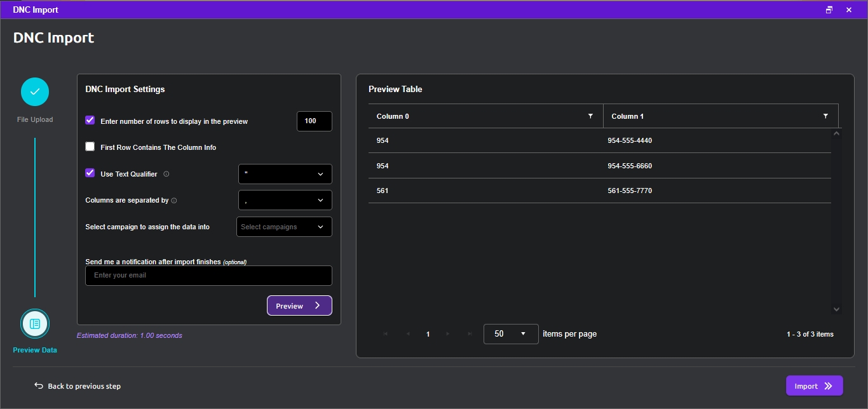The image size is (868, 409).
Task: Open the Select campaigns dropdown
Action: 284,227
